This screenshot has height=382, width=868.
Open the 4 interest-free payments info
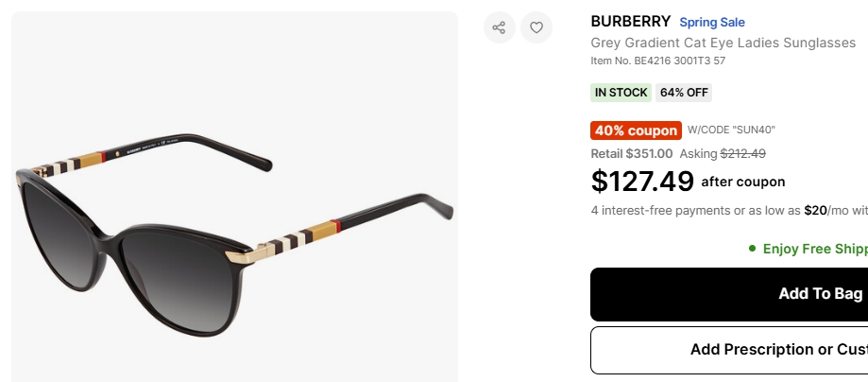(729, 211)
